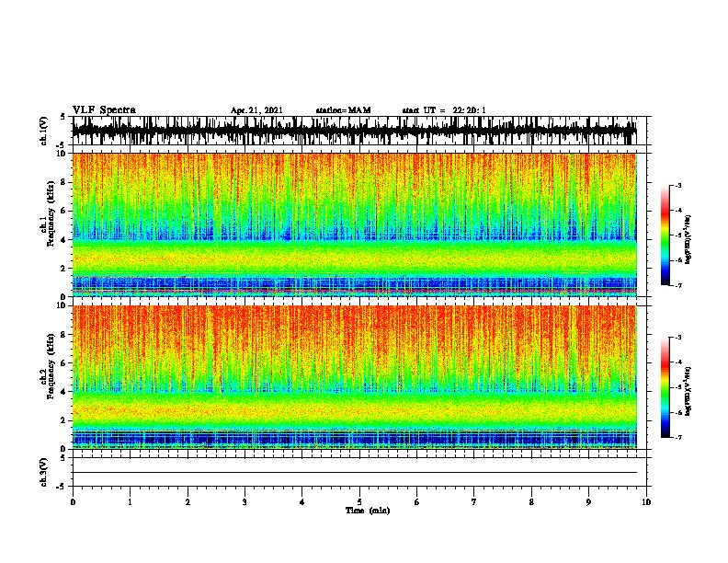
Task: Click the 8 tick on the time axis
Action: 531,502
